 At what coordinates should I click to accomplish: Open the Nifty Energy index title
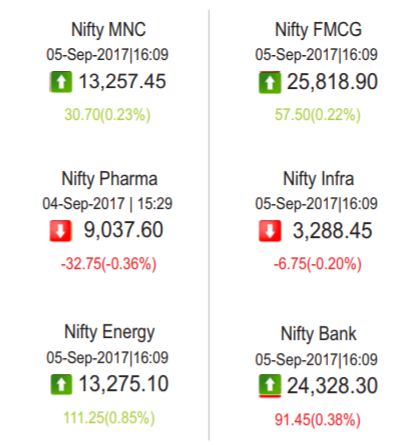pos(109,333)
